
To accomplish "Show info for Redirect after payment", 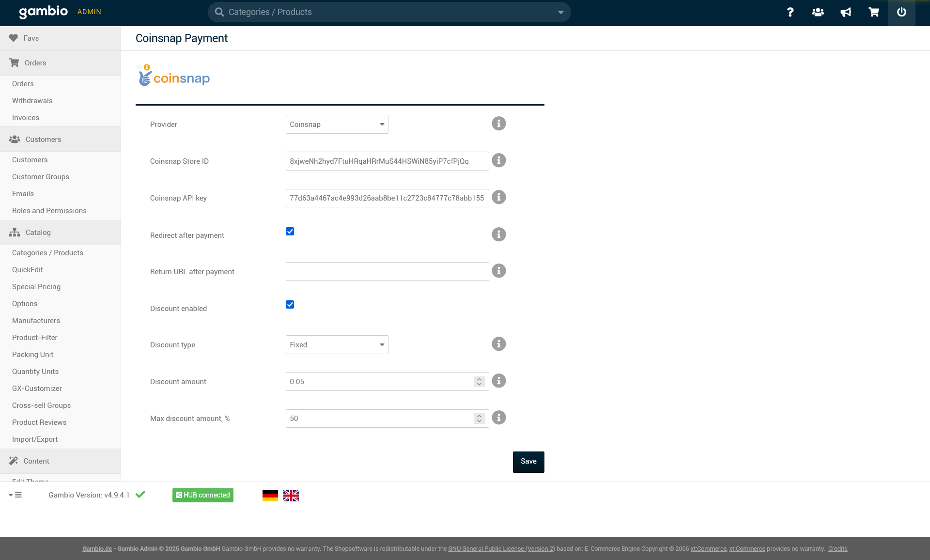I will coord(498,234).
